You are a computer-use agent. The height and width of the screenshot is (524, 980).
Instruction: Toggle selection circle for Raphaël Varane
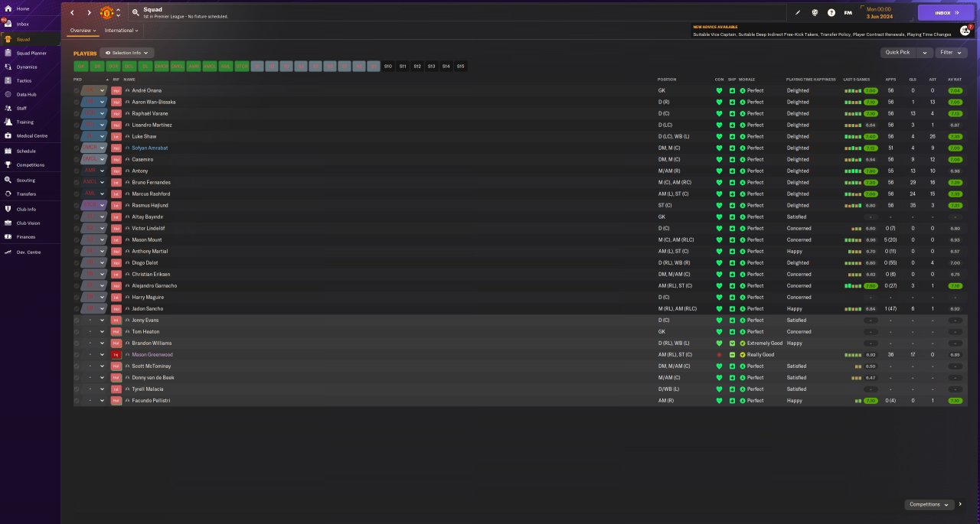pyautogui.click(x=77, y=113)
